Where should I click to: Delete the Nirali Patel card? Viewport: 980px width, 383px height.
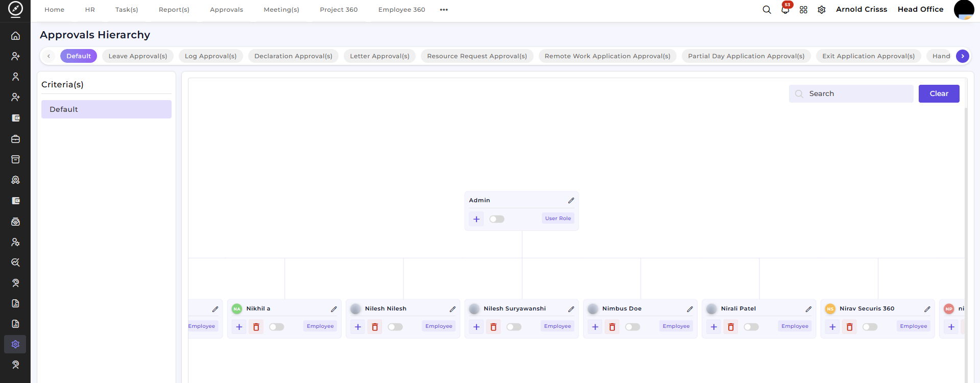pos(731,327)
